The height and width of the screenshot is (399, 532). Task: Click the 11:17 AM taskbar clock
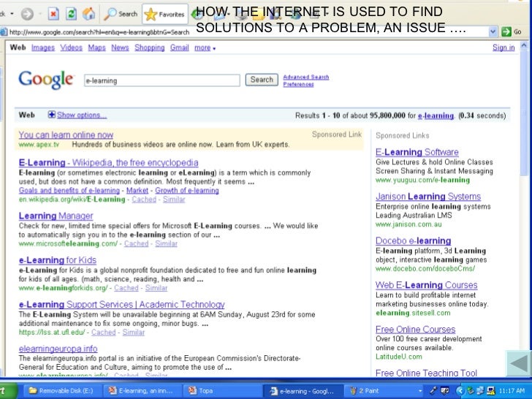(512, 391)
